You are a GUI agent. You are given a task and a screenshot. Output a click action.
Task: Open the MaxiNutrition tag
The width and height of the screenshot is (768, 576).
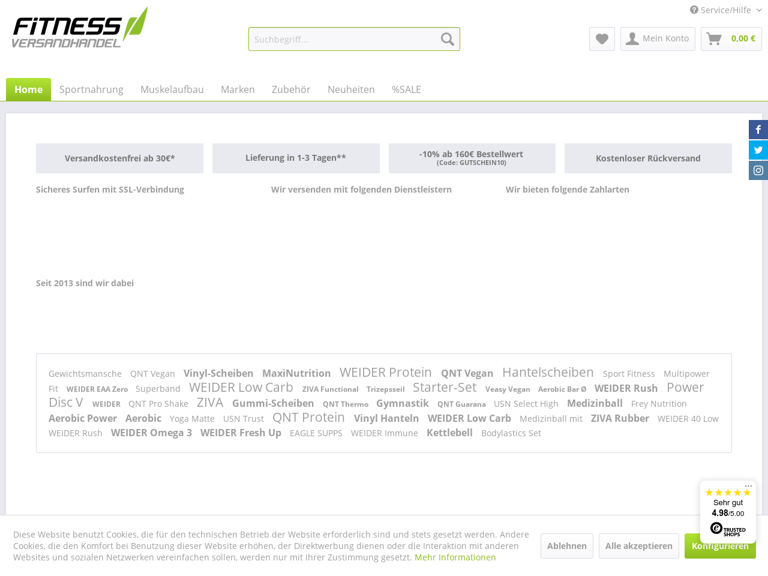coord(296,373)
